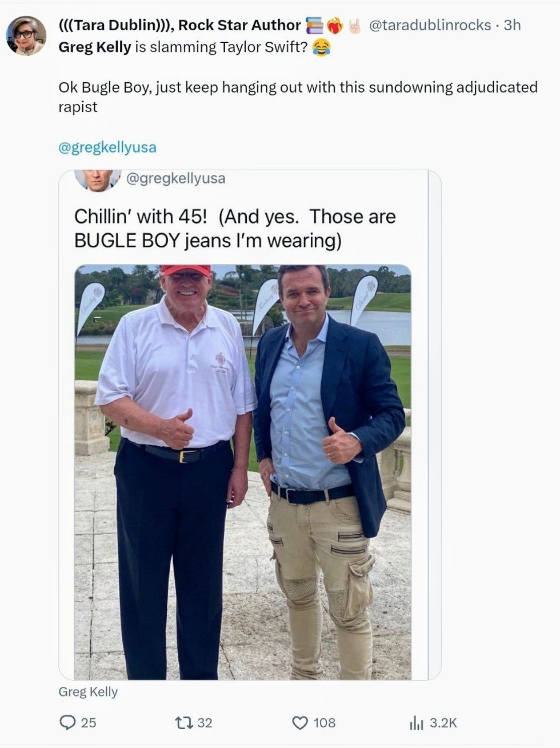Click the gray @gregkellyusa handle inside the screenshot
The height and width of the screenshot is (748, 560).
click(x=175, y=178)
